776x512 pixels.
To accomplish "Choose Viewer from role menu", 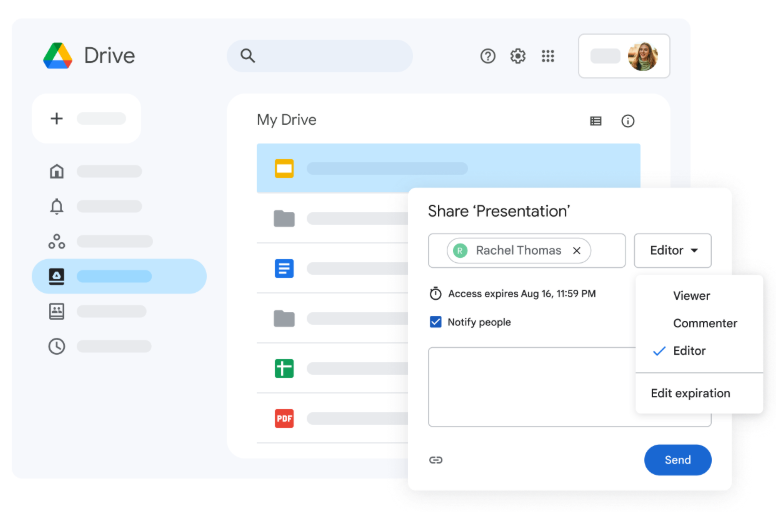I will (691, 296).
